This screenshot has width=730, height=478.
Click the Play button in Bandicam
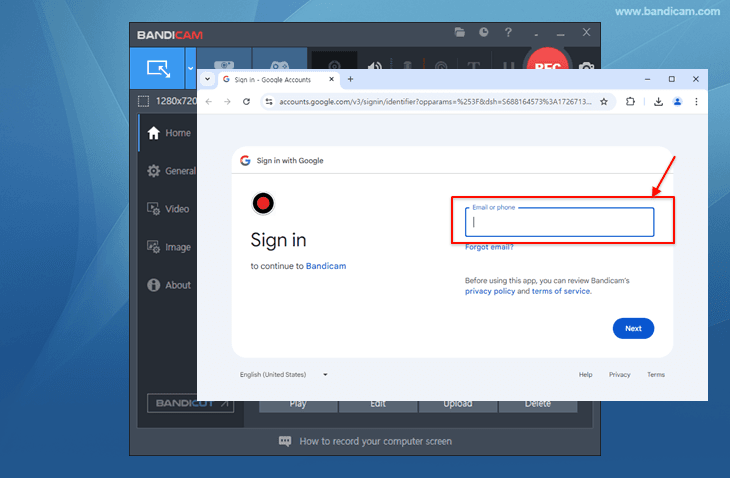coord(298,405)
